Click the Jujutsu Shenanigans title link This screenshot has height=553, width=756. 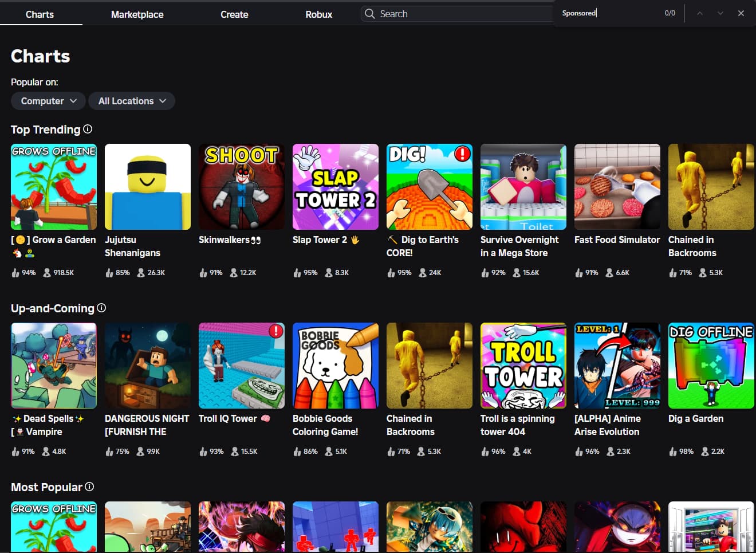click(132, 246)
